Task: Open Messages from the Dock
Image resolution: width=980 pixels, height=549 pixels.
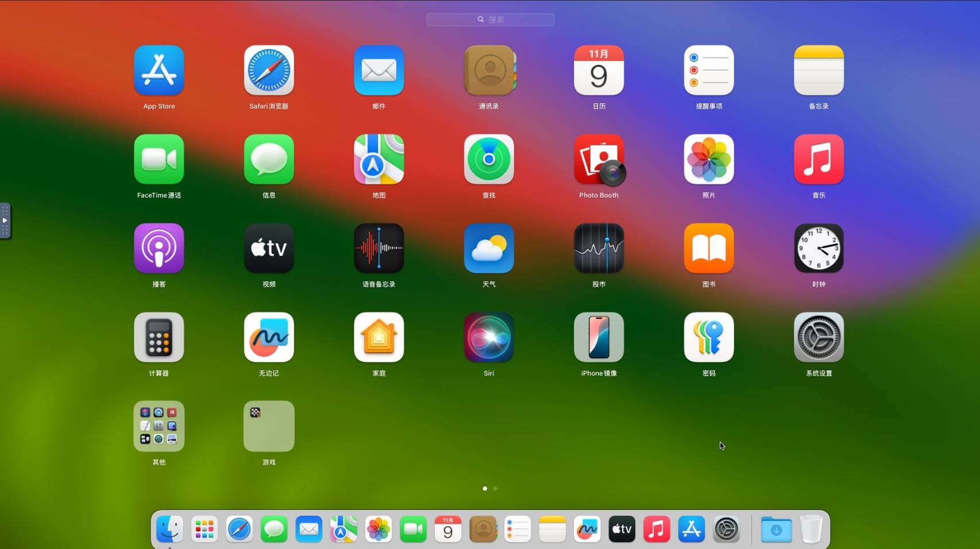Action: (x=274, y=529)
